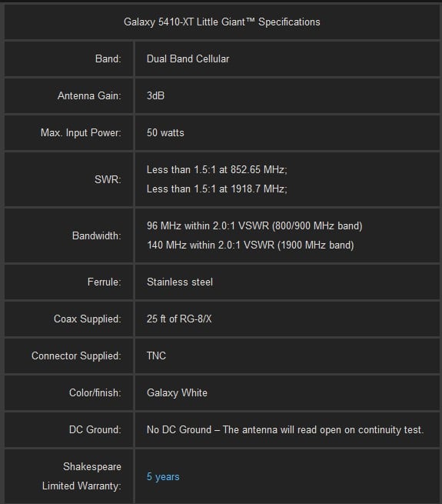
Task: Click the 96 MHz bandwidth line
Action: point(254,225)
